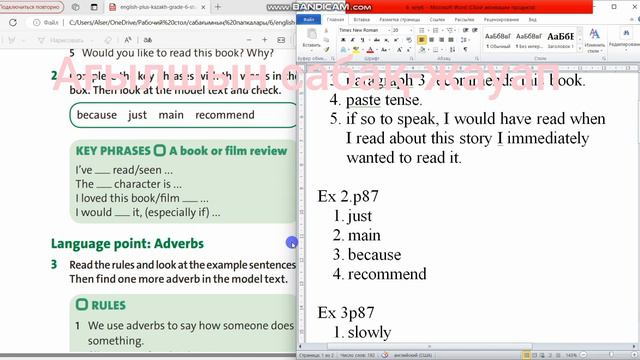The width and height of the screenshot is (640, 360).
Task: Click the yellow text highlight color button
Action: click(x=357, y=50)
